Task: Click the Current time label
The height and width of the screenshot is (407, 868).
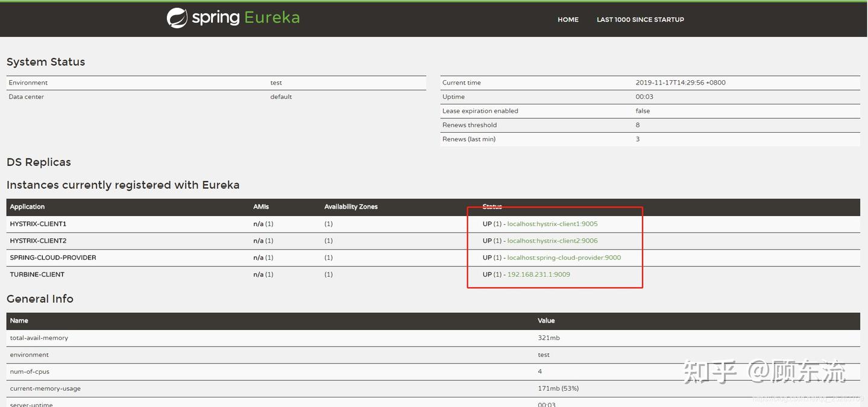Action: point(461,83)
